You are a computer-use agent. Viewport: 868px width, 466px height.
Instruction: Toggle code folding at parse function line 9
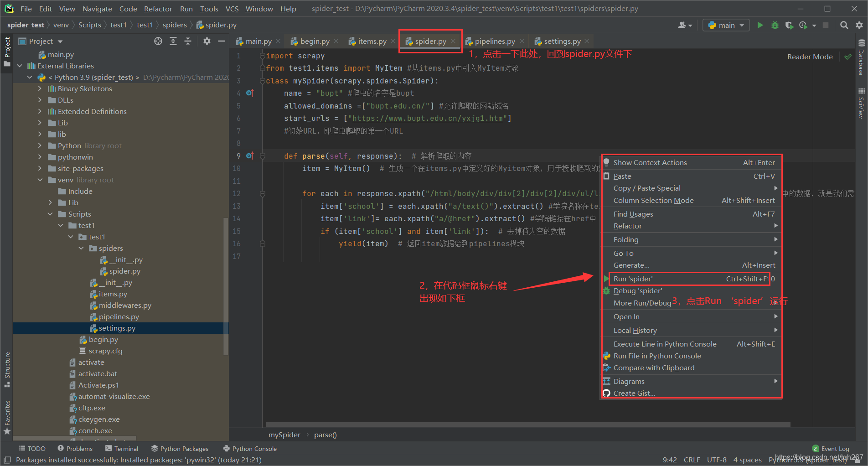click(263, 156)
